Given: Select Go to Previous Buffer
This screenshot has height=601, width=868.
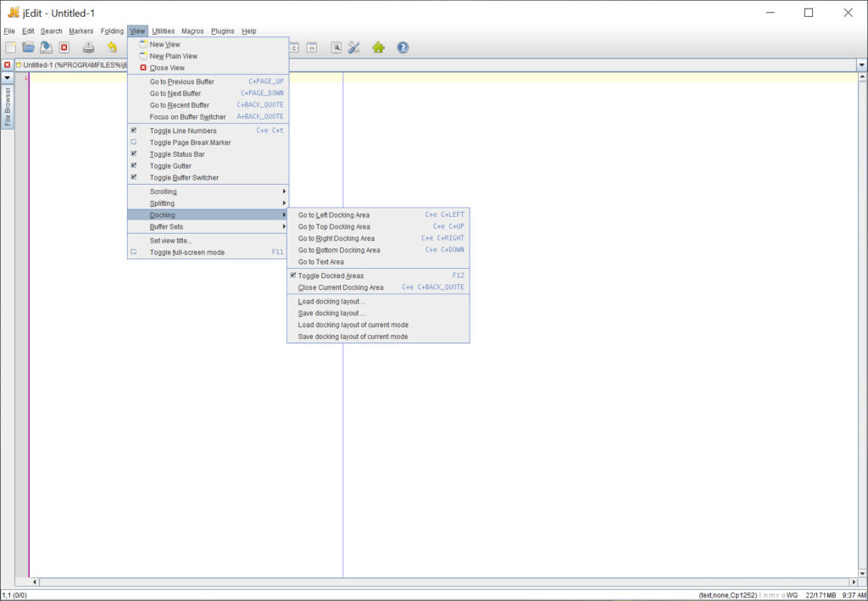Looking at the screenshot, I should [x=209, y=81].
